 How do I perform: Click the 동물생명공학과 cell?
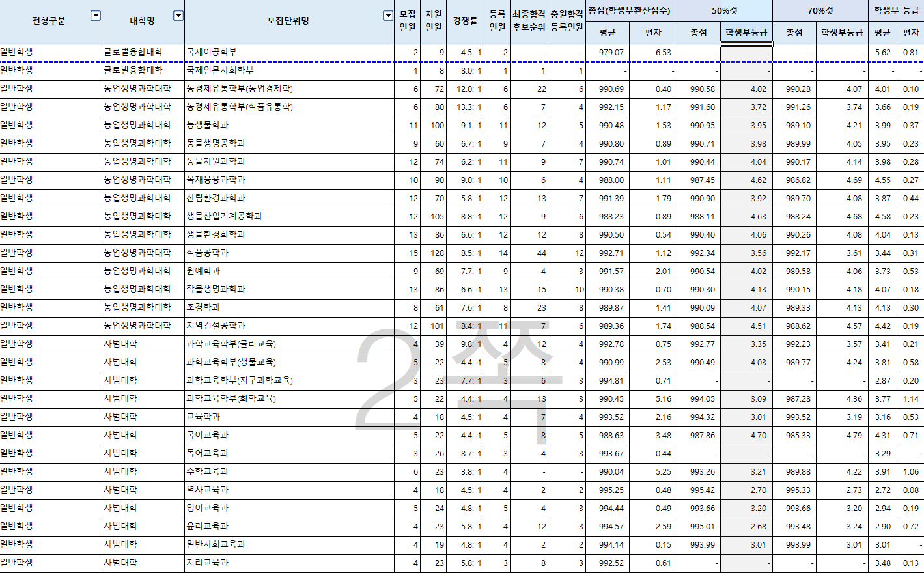(x=289, y=143)
